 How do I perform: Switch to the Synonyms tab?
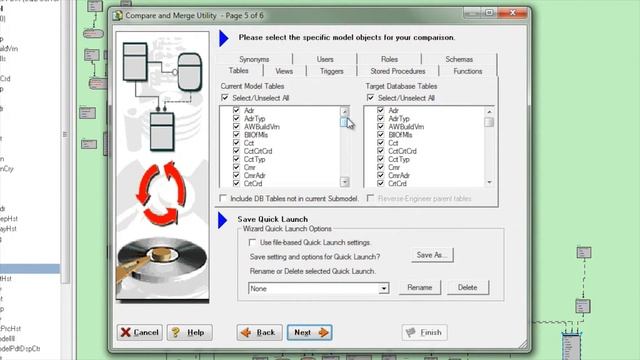[x=254, y=59]
